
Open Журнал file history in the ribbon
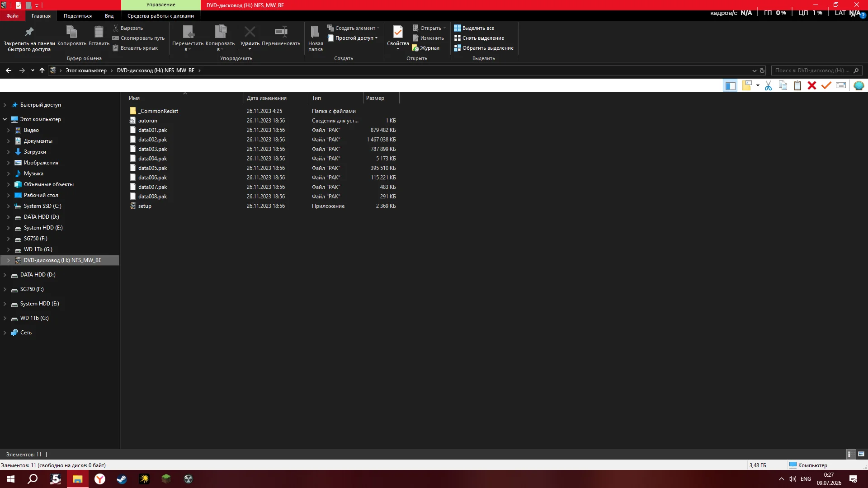pos(425,48)
